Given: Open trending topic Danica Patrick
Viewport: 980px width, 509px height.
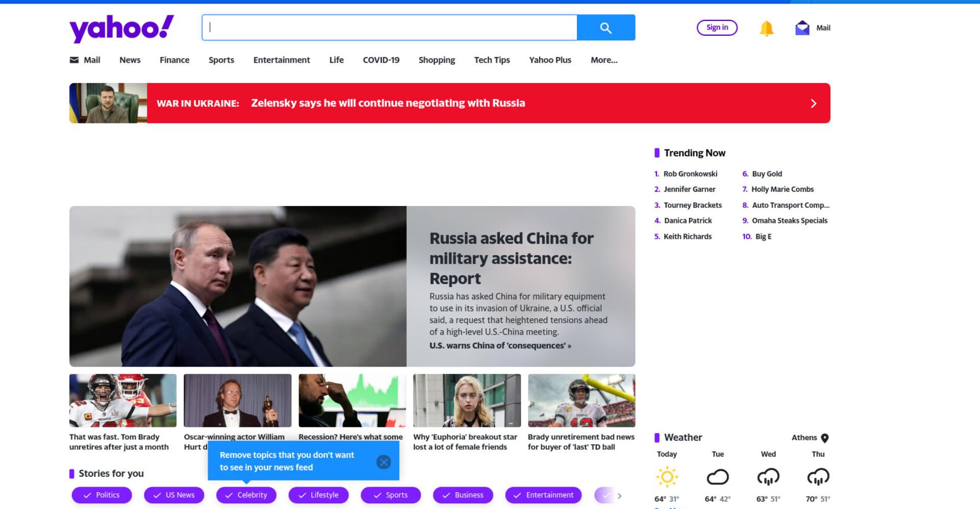Looking at the screenshot, I should coord(688,221).
